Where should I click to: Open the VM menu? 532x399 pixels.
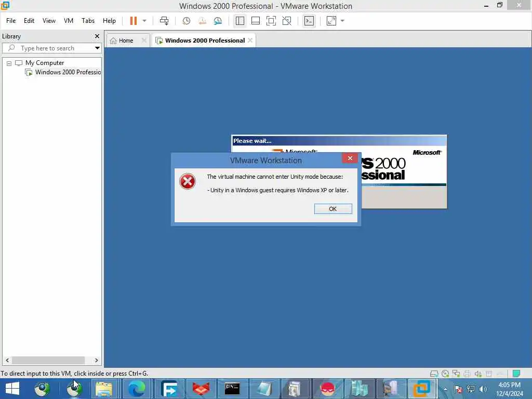pos(69,21)
